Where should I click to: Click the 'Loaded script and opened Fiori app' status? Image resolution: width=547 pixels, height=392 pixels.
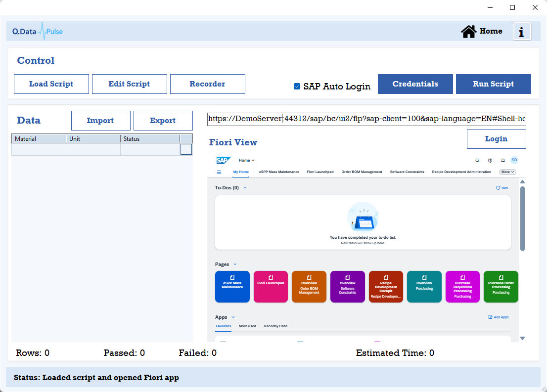coord(111,378)
